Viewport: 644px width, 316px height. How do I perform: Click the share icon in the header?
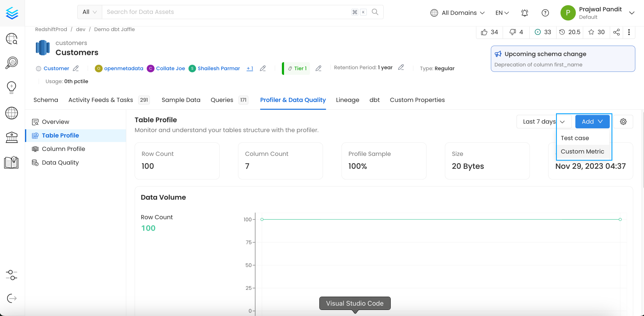tap(616, 32)
